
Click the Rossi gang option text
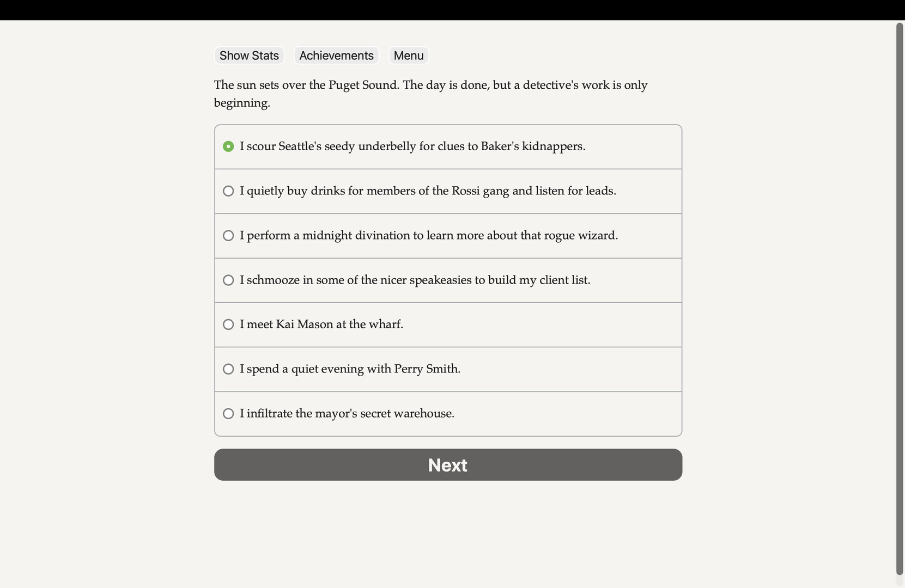point(428,191)
